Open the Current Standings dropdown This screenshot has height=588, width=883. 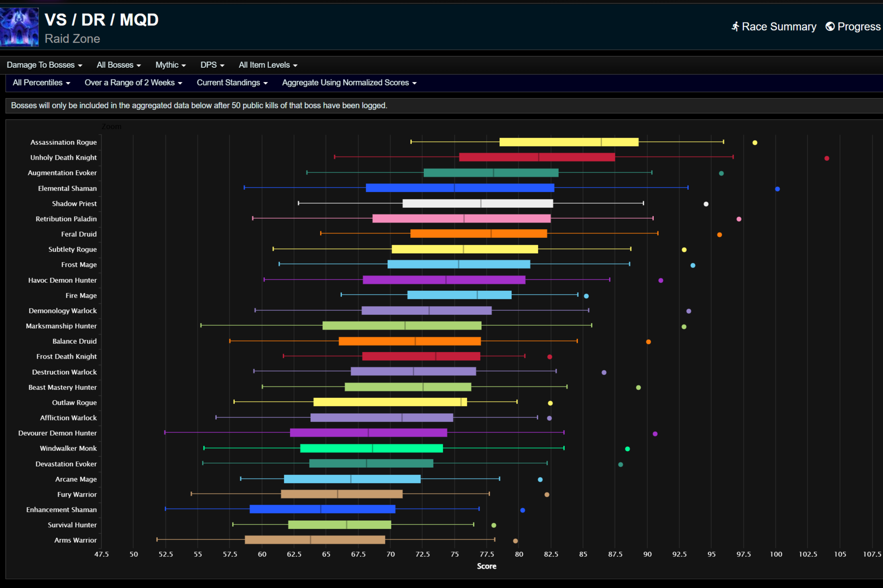[x=232, y=83]
